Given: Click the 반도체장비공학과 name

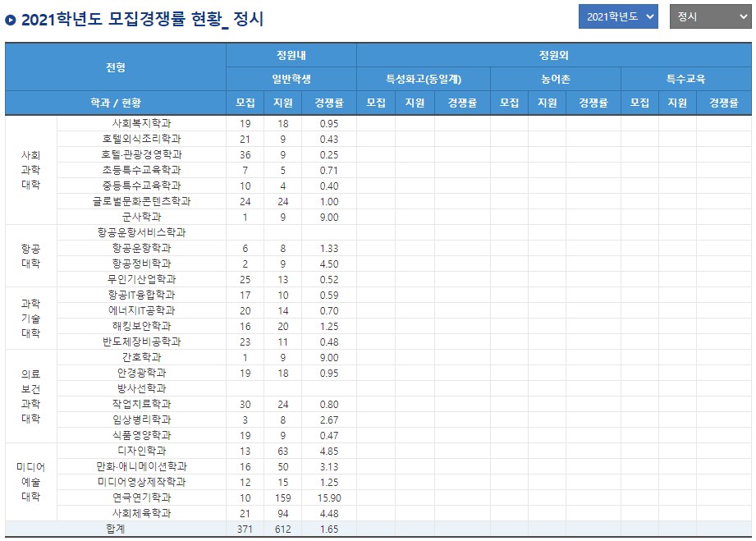Looking at the screenshot, I should pyautogui.click(x=141, y=342).
